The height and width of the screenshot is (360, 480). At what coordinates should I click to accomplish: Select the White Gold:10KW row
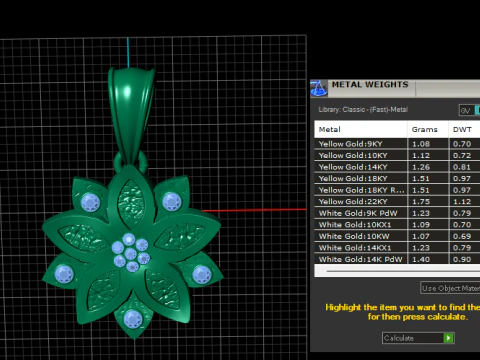tap(397, 236)
